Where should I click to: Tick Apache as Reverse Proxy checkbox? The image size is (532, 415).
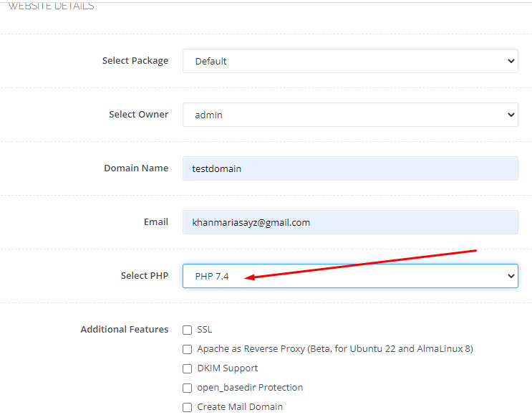click(188, 349)
